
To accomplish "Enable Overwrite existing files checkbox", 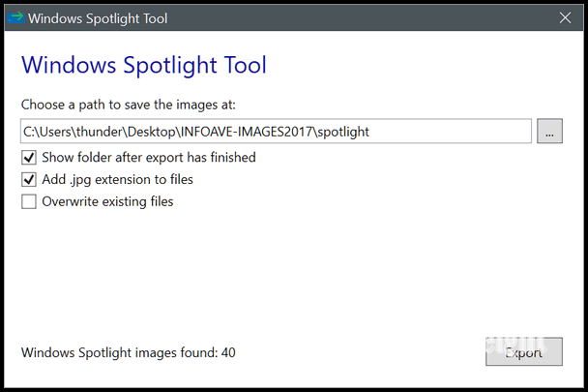I will [x=29, y=201].
